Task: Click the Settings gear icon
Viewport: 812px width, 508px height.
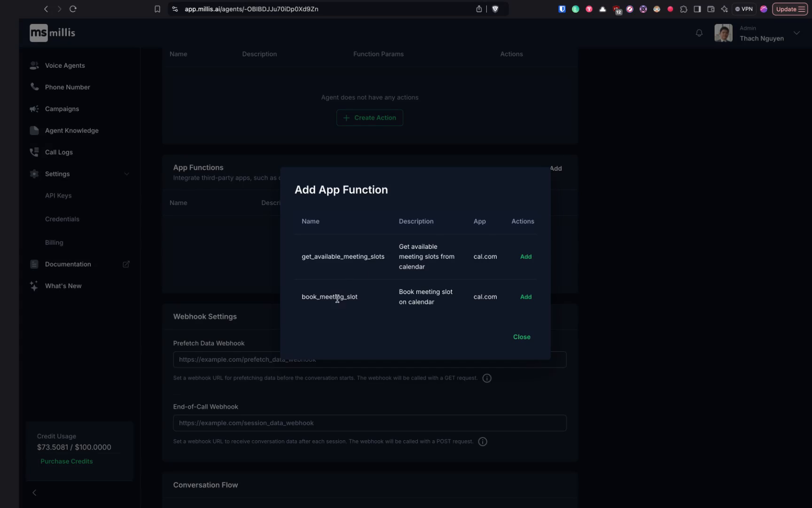Action: 34,174
